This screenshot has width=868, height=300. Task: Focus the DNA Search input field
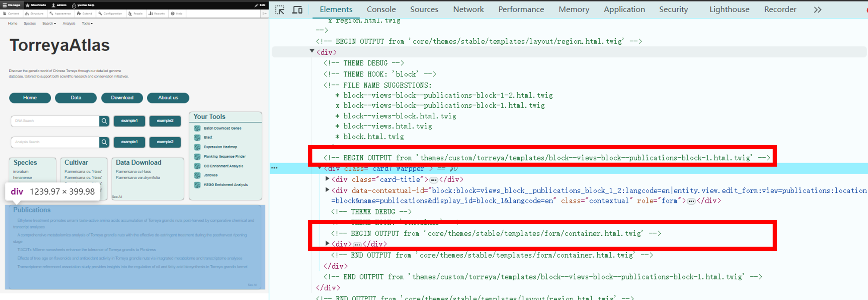(x=55, y=121)
